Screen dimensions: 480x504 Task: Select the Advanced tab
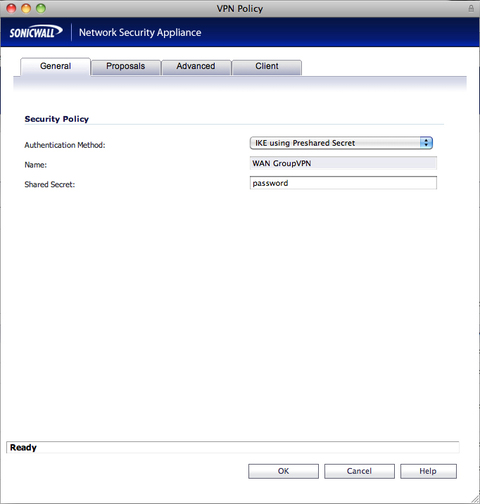pos(196,67)
